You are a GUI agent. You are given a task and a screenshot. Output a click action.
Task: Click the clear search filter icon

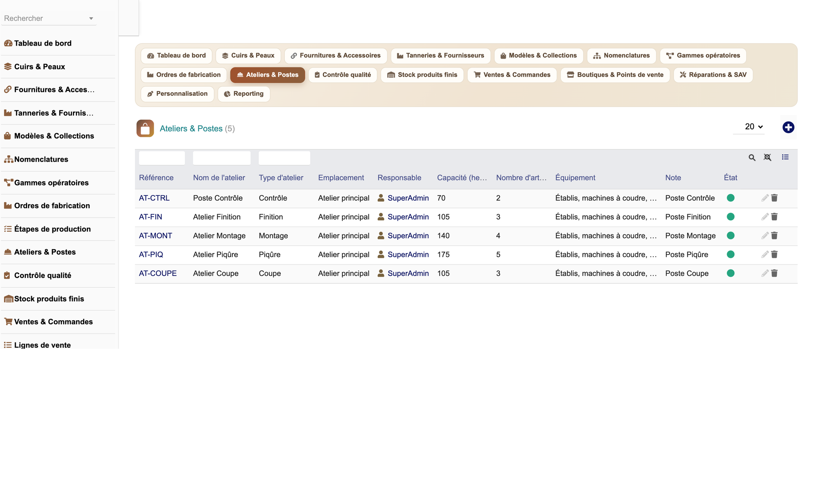click(767, 157)
